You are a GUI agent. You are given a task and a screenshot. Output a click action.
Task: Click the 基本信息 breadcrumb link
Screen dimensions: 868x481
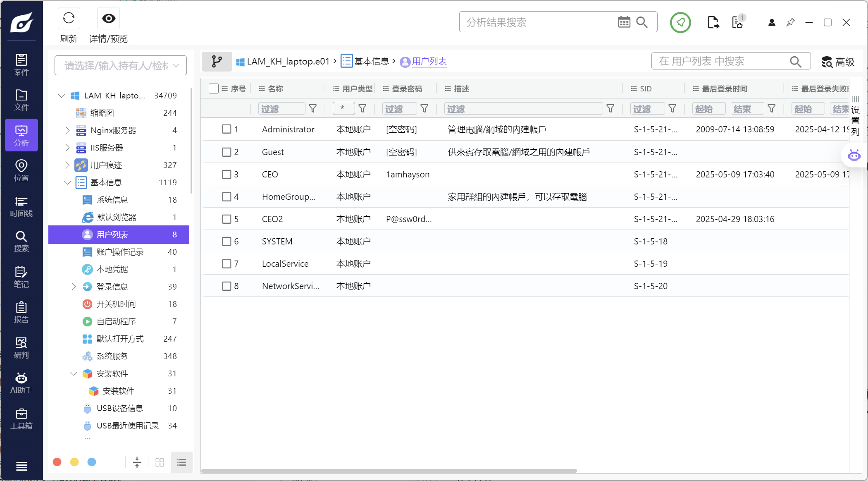[371, 62]
